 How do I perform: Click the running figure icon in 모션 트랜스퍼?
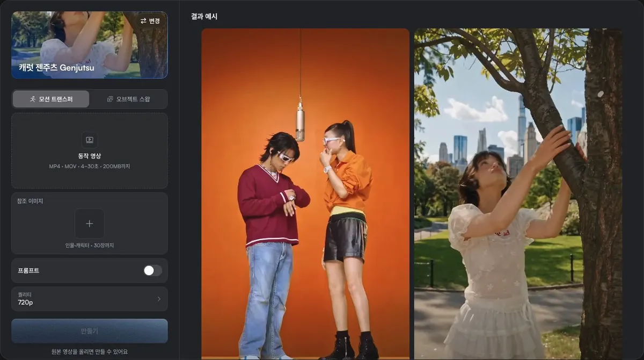tap(33, 99)
